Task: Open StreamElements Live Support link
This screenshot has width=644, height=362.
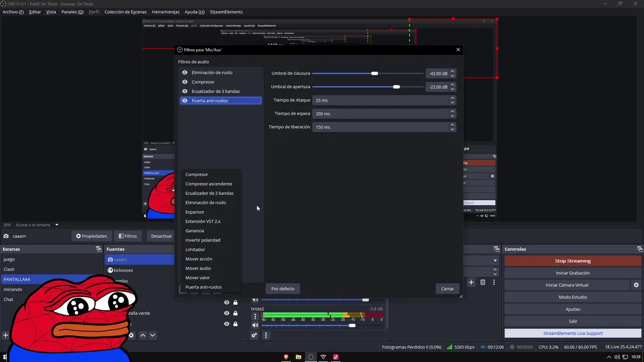Action: tap(573, 333)
